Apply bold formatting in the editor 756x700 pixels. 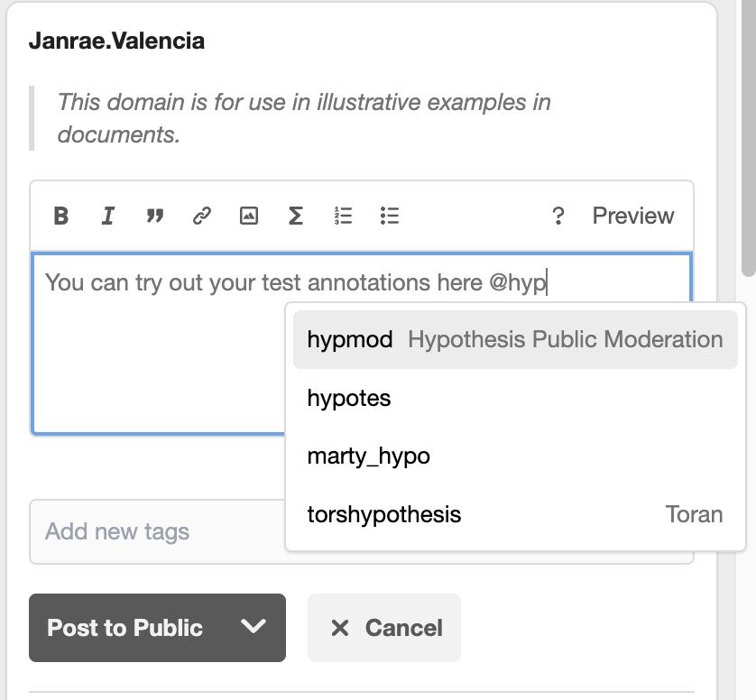60,216
